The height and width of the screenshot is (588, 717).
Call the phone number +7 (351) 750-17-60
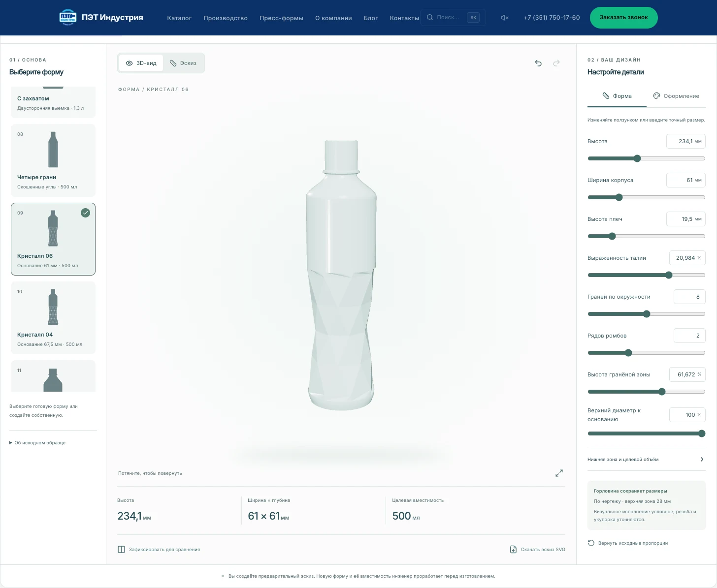(552, 18)
